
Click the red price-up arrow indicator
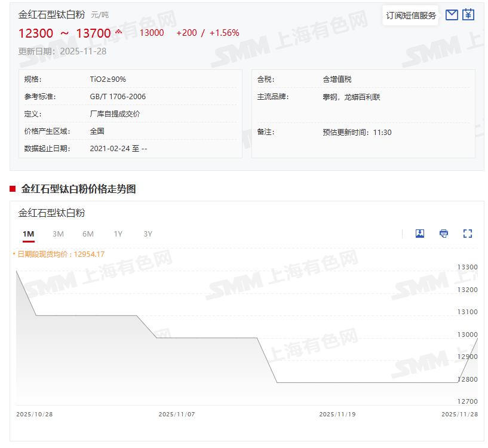[x=118, y=32]
